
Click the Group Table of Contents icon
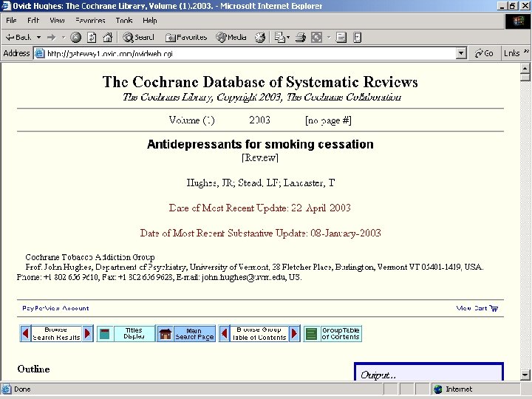tap(312, 334)
